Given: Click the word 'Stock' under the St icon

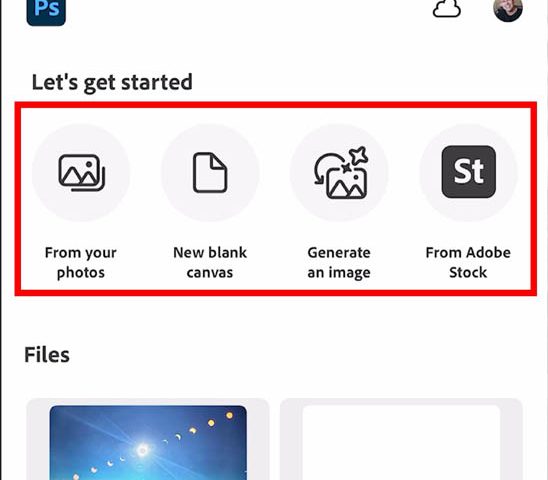Looking at the screenshot, I should click(468, 272).
